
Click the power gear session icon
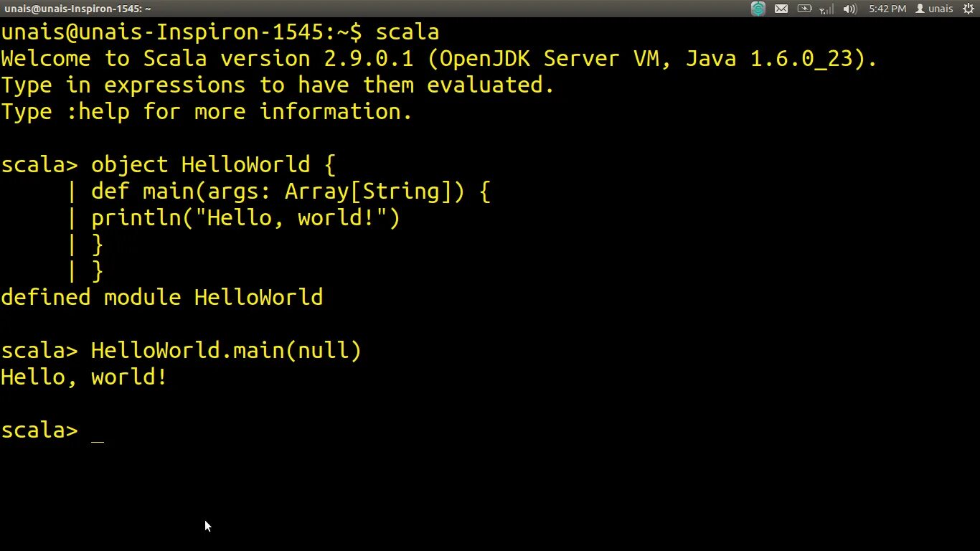point(968,9)
